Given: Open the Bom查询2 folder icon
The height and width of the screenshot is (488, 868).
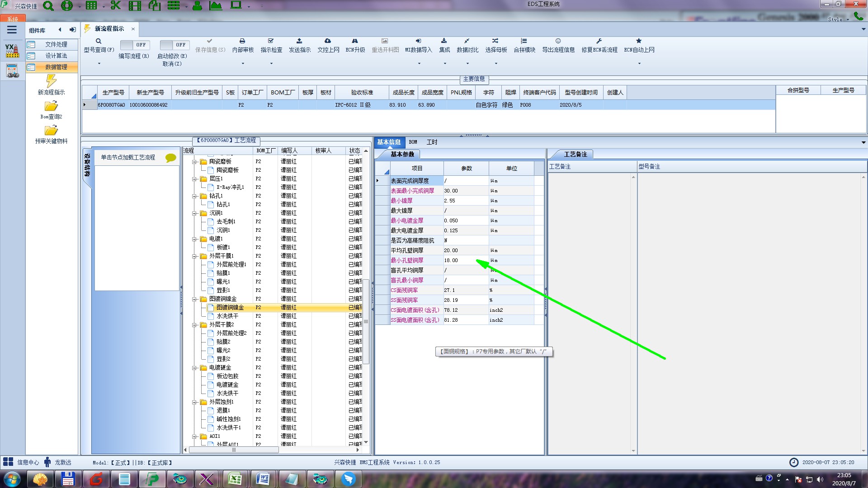Looking at the screenshot, I should [x=51, y=106].
